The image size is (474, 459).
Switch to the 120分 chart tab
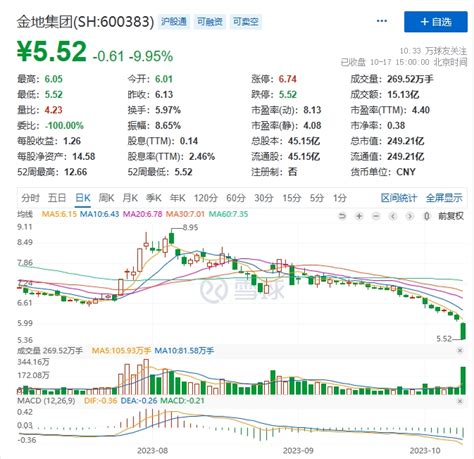coord(206,198)
